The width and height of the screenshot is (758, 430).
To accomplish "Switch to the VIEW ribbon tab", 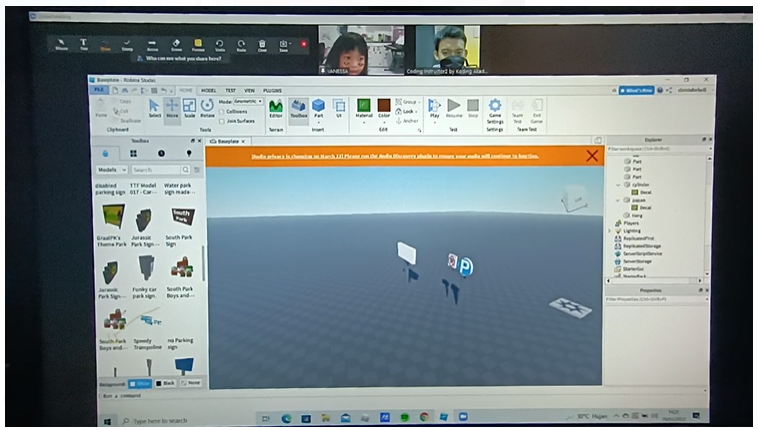I will [x=249, y=91].
